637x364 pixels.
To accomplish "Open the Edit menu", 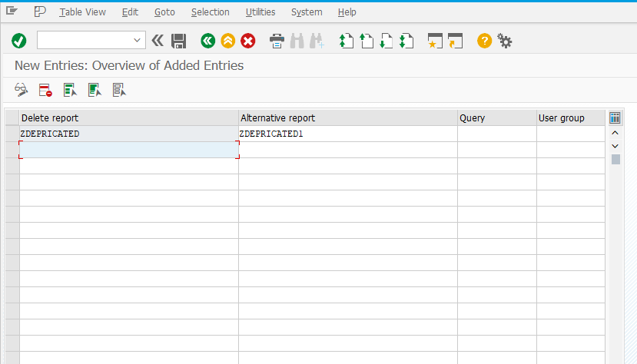I will 130,12.
